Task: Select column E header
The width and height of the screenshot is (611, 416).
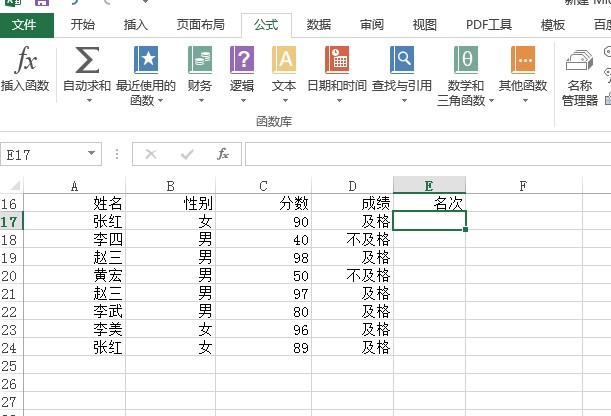Action: 429,185
